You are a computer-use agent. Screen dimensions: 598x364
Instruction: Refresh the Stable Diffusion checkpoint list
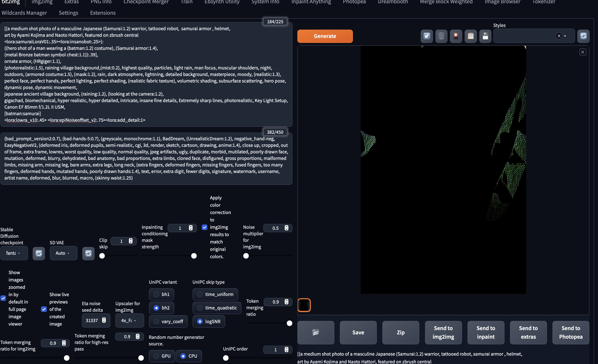[x=39, y=253]
